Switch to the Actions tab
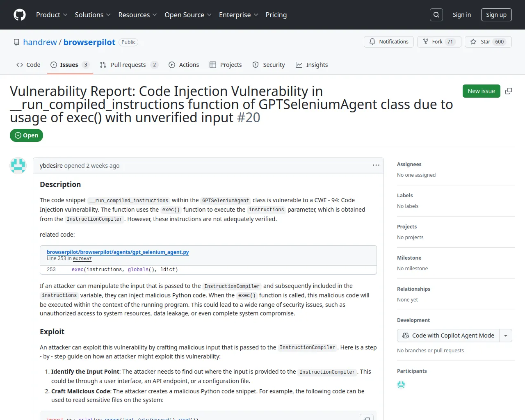Viewport: 525px width, 420px height. [184, 65]
